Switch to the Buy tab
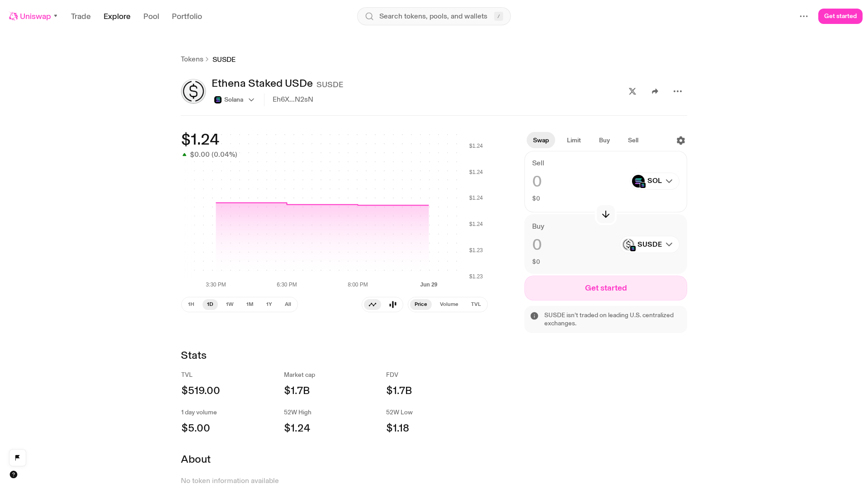 click(604, 141)
